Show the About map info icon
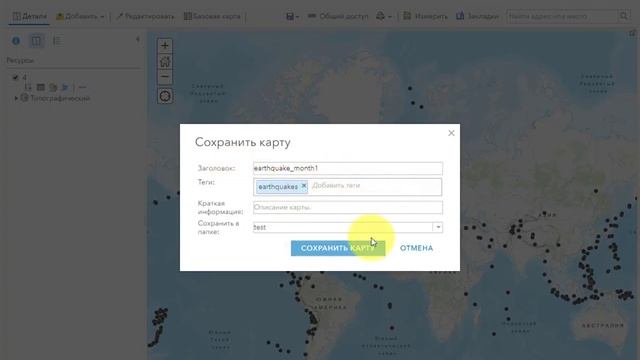Image resolution: width=640 pixels, height=360 pixels. pyautogui.click(x=16, y=41)
